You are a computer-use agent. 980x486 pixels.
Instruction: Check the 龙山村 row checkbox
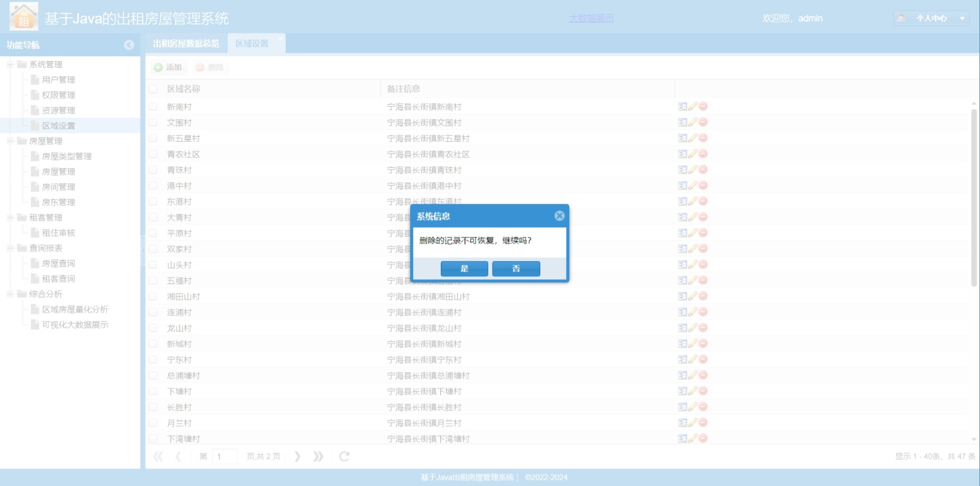click(153, 328)
